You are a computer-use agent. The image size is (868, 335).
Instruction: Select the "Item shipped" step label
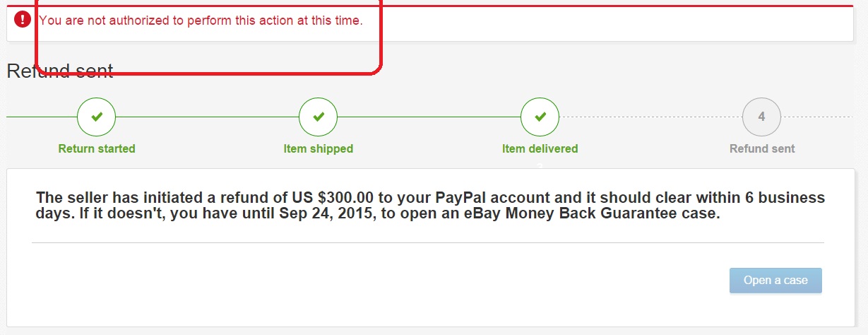(x=319, y=148)
